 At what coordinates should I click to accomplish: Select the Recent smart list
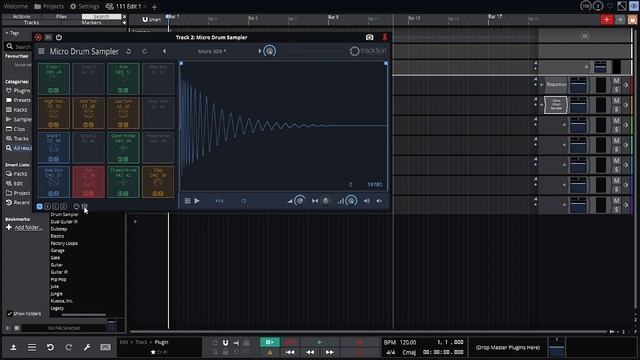(18, 202)
